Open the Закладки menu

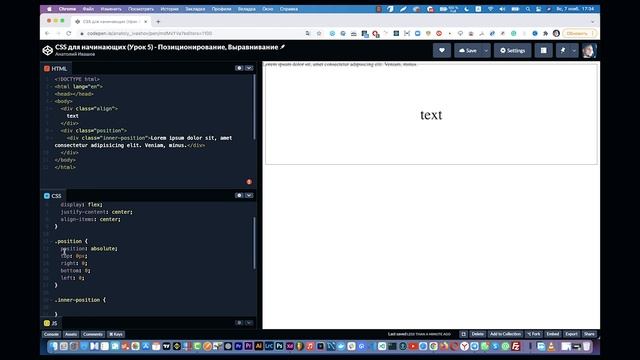point(195,9)
